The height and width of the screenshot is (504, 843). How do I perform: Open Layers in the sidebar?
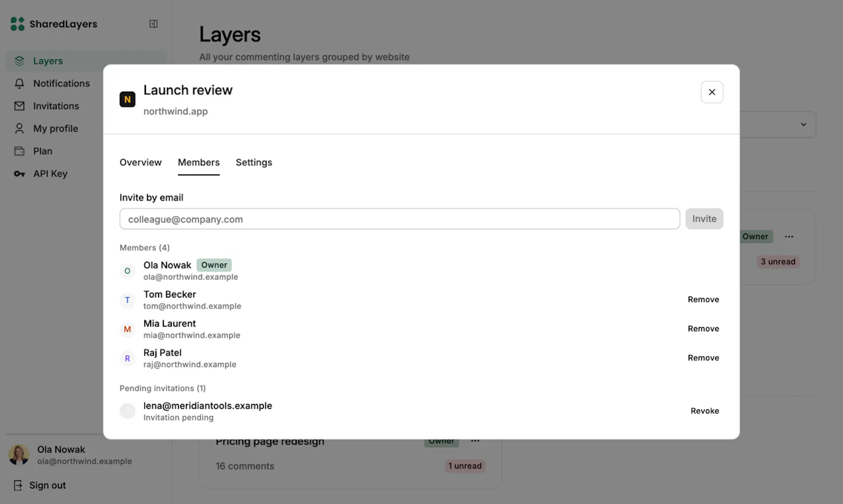coord(86,61)
